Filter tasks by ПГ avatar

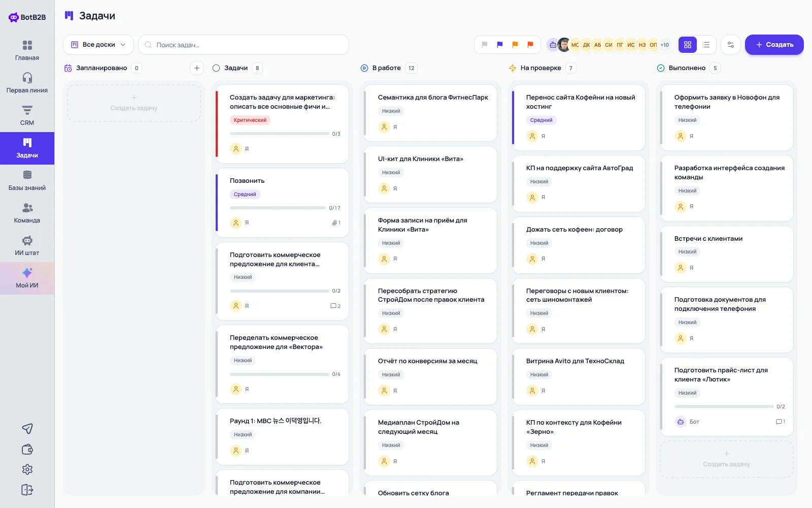(620, 45)
